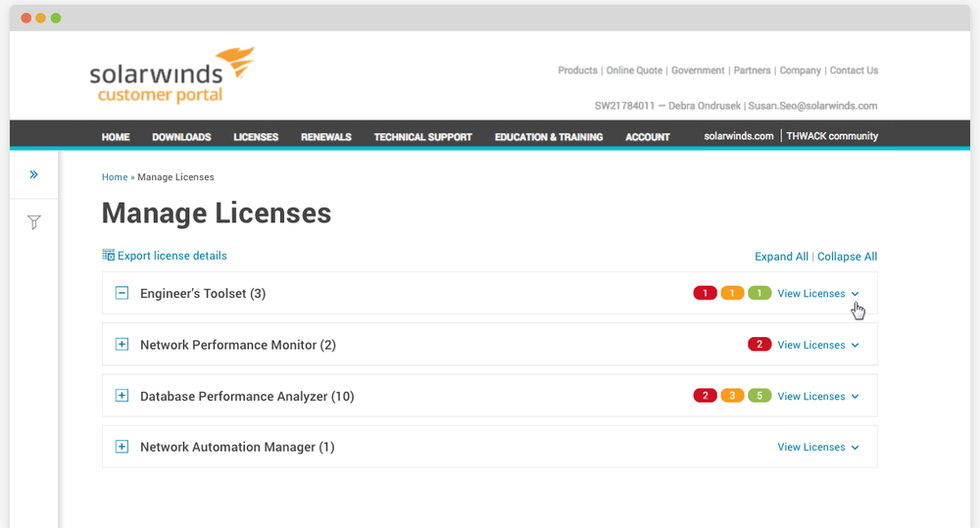Collapse Engineer's Toolset with minus box
Image resolution: width=980 pixels, height=528 pixels.
pos(122,293)
